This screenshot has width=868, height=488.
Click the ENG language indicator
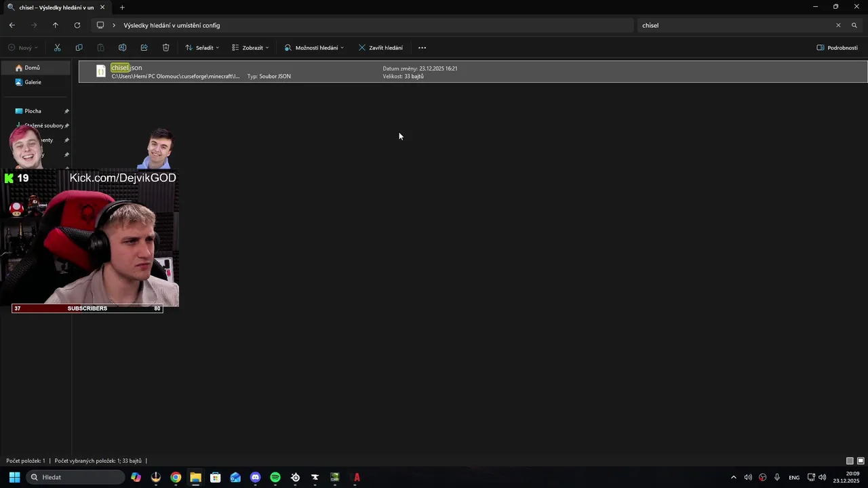(x=794, y=477)
